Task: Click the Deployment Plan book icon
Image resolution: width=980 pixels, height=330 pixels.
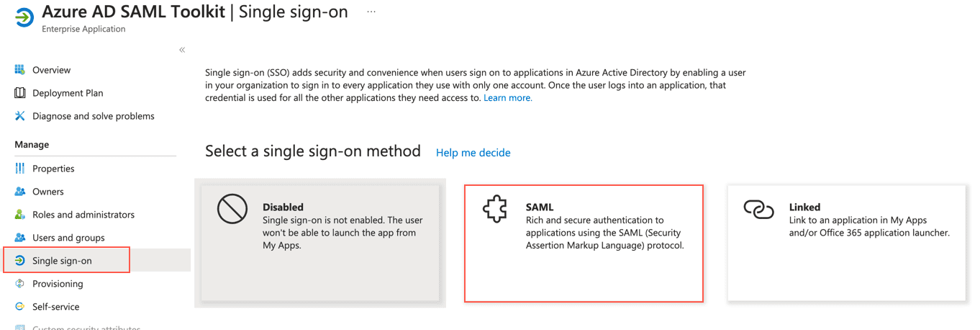Action: (19, 93)
